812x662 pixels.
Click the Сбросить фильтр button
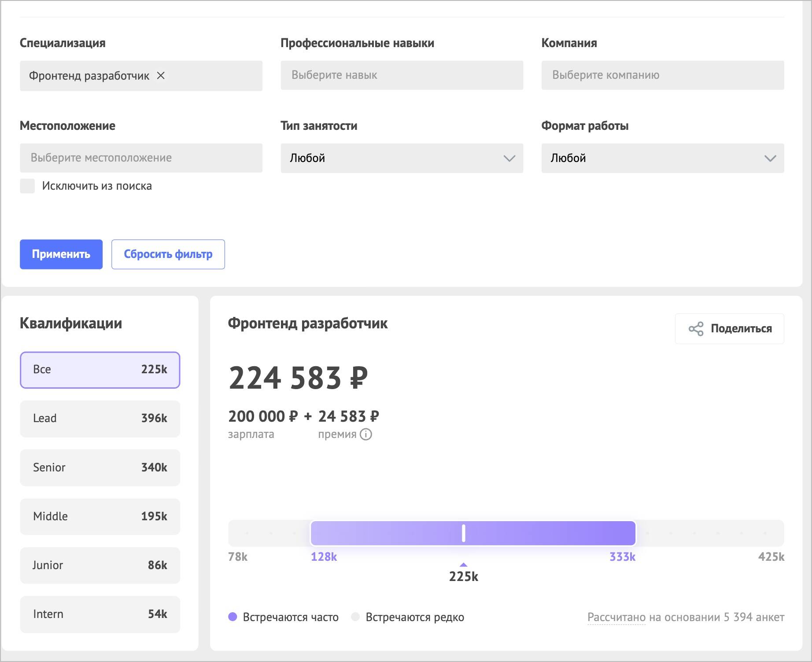click(168, 254)
